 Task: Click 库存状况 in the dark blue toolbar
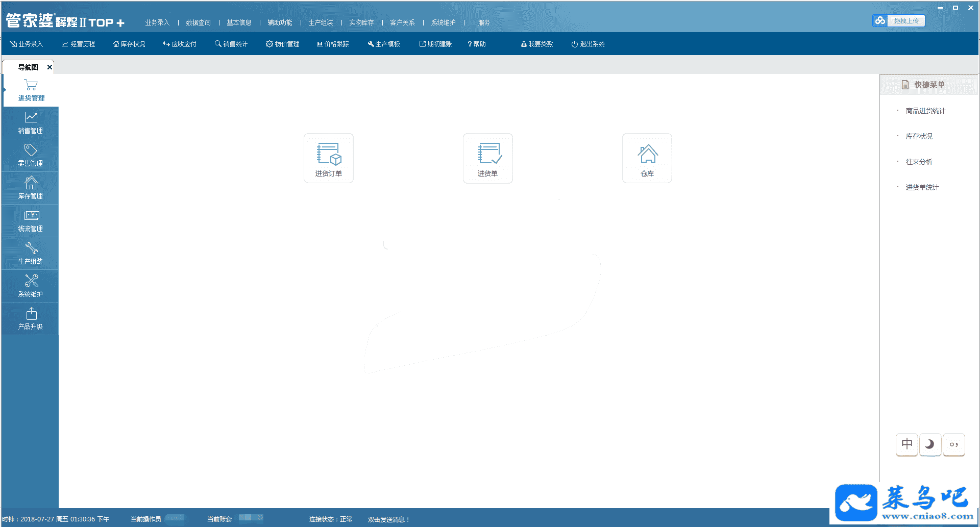(129, 44)
